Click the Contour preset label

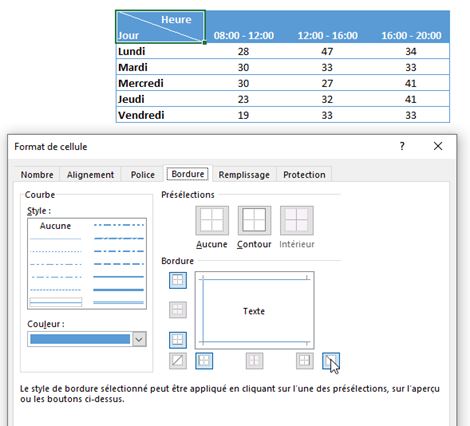point(254,244)
